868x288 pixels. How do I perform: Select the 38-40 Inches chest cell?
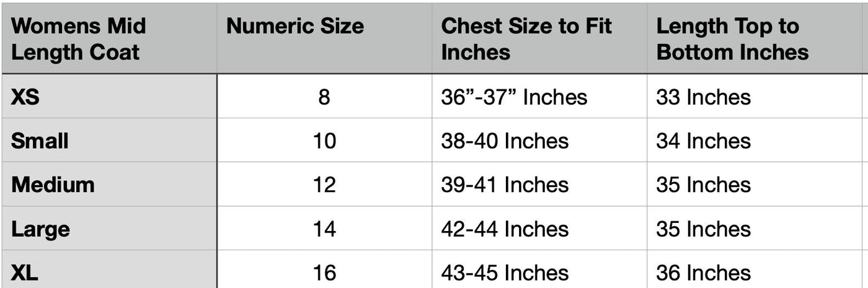click(505, 141)
